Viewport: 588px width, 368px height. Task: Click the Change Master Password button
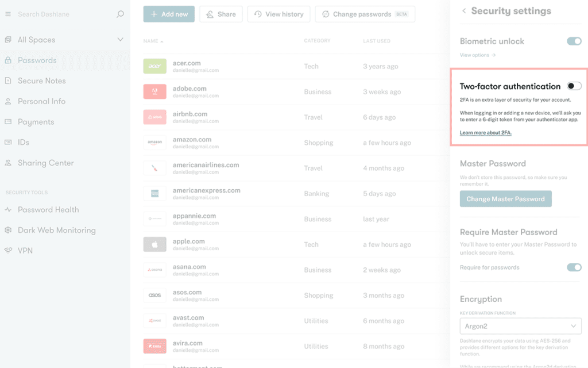(x=505, y=198)
